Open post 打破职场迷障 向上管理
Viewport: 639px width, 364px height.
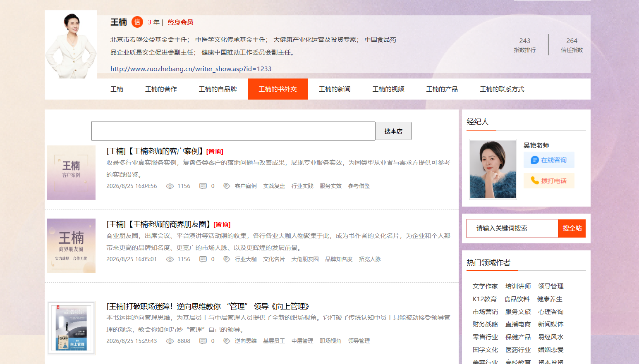tap(208, 307)
